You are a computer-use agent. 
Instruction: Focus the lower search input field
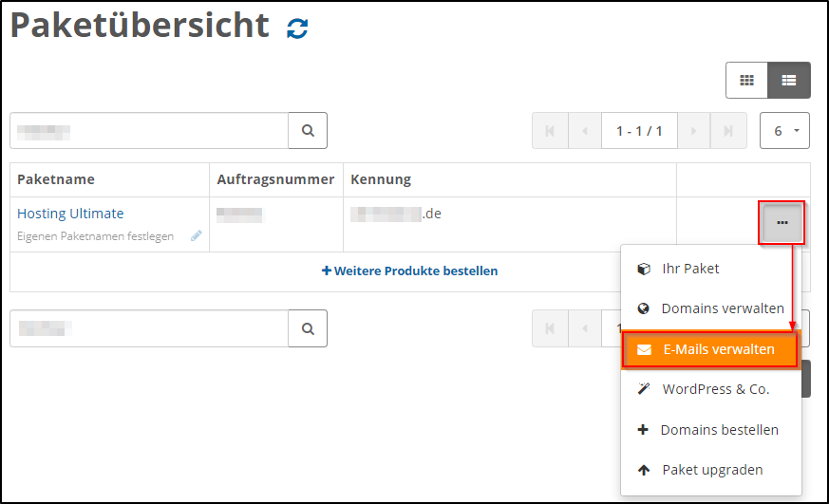(x=149, y=328)
